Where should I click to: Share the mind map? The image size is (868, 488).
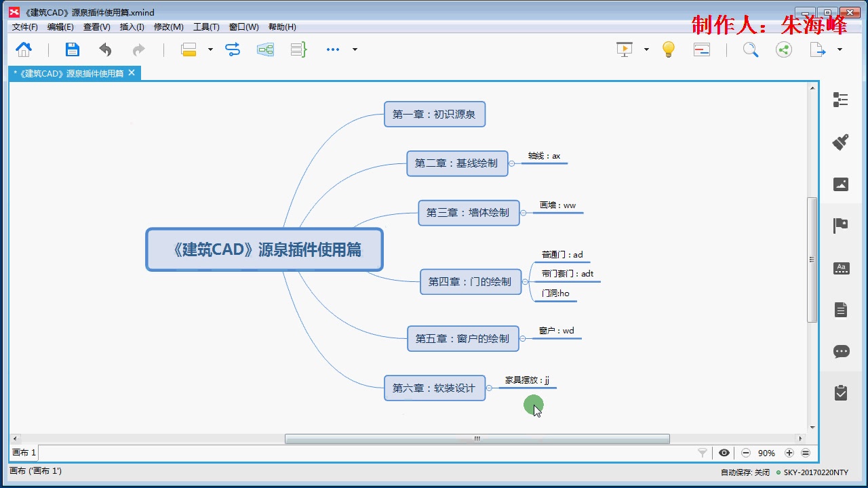[784, 49]
